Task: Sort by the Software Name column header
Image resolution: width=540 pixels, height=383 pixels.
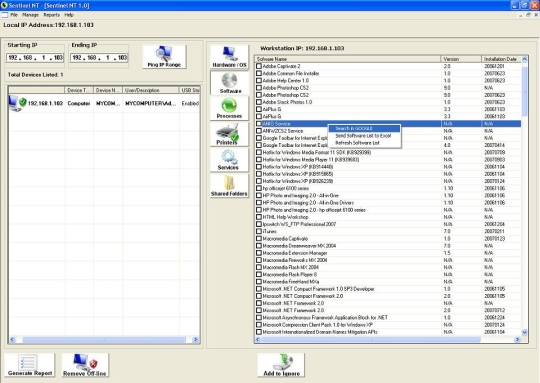Action: click(x=347, y=59)
